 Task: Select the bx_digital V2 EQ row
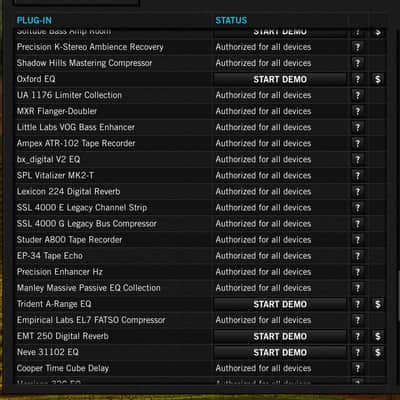point(200,159)
